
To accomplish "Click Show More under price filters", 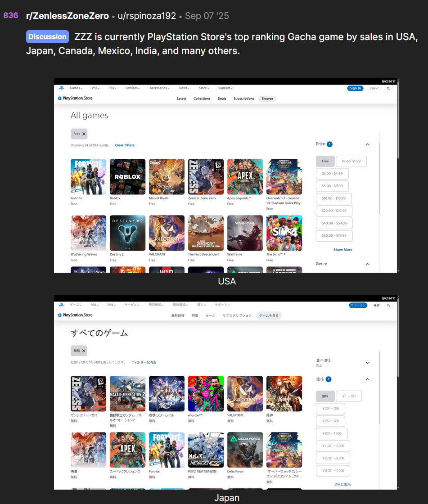I will click(343, 250).
